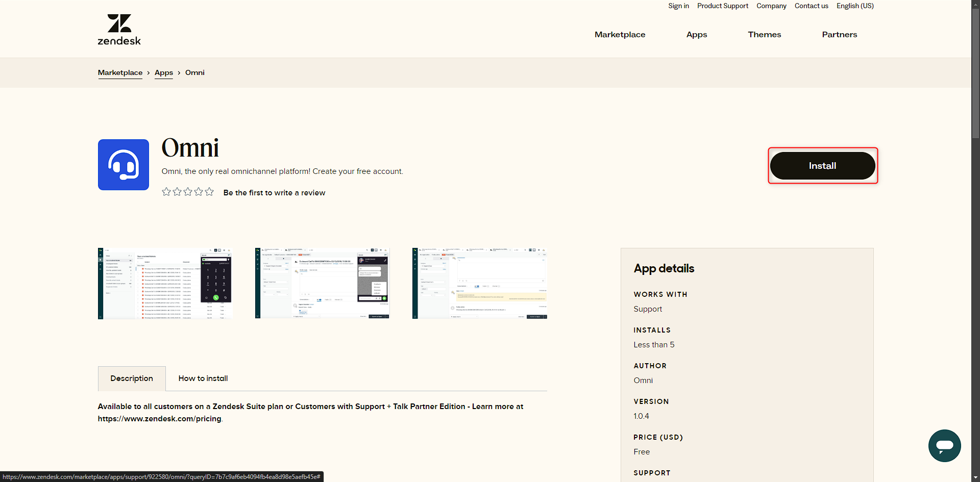The height and width of the screenshot is (482, 980).
Task: Open Contact us link
Action: (811, 6)
